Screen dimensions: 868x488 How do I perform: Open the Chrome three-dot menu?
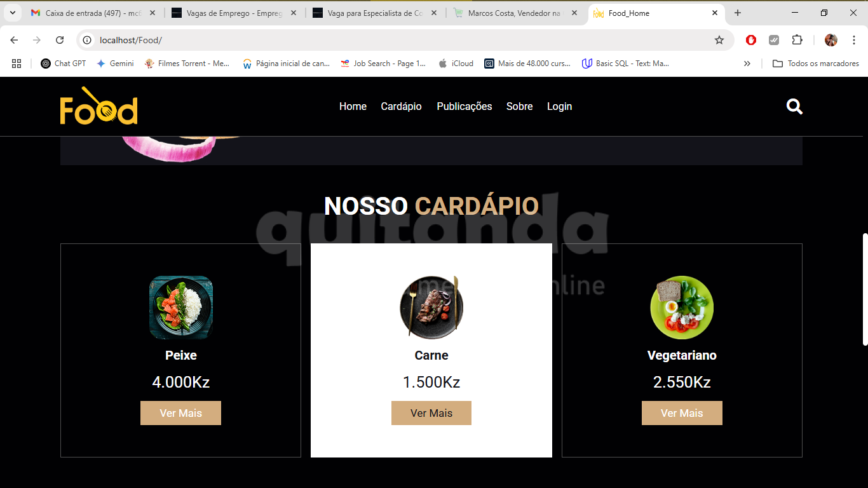click(854, 40)
